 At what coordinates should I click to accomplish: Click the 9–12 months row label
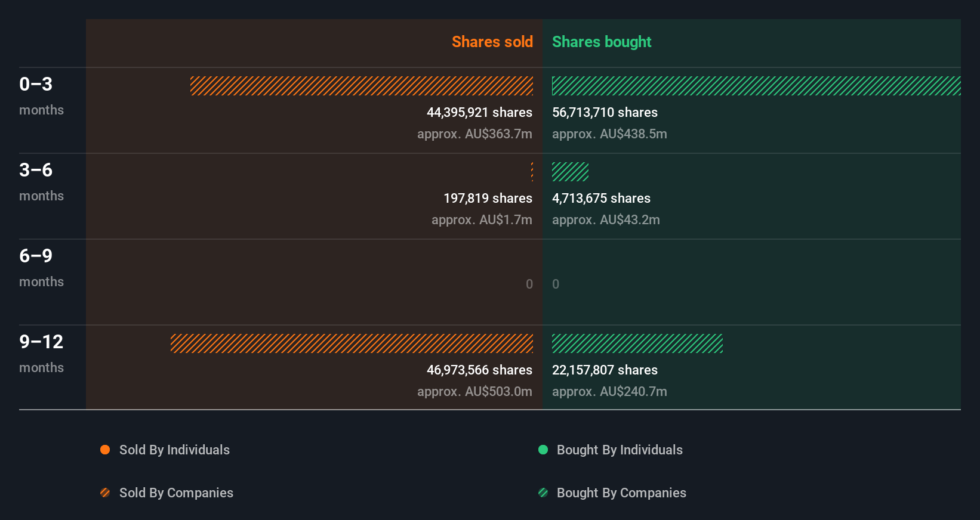point(41,354)
